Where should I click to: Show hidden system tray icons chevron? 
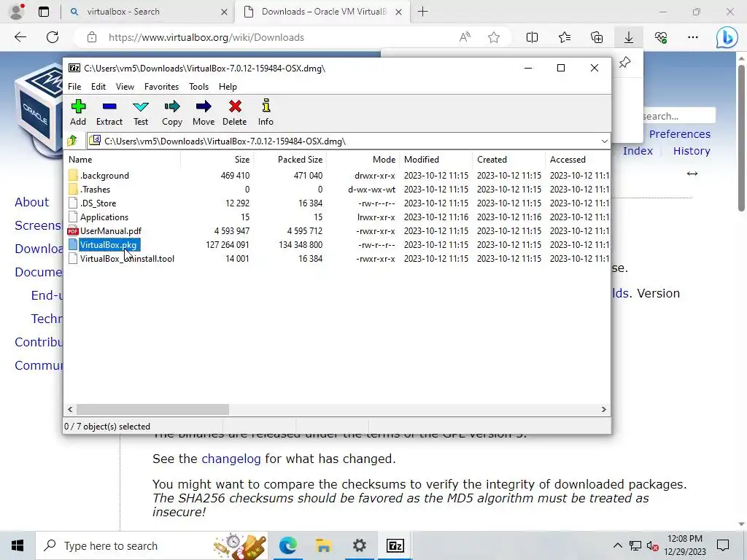pyautogui.click(x=617, y=545)
